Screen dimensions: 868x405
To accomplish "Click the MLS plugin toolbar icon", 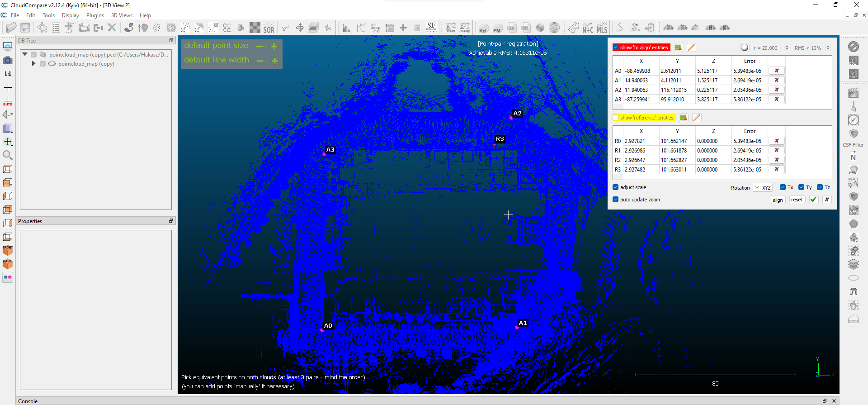I will pyautogui.click(x=602, y=28).
